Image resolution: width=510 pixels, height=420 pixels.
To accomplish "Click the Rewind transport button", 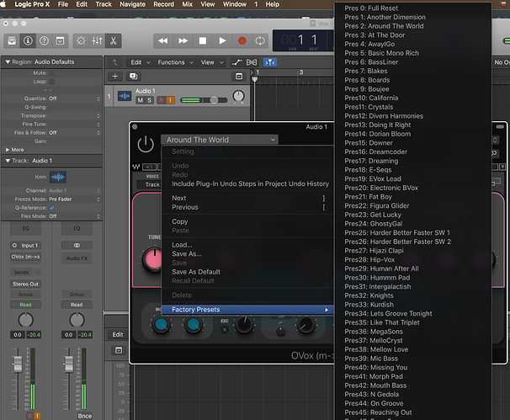I will [x=163, y=40].
